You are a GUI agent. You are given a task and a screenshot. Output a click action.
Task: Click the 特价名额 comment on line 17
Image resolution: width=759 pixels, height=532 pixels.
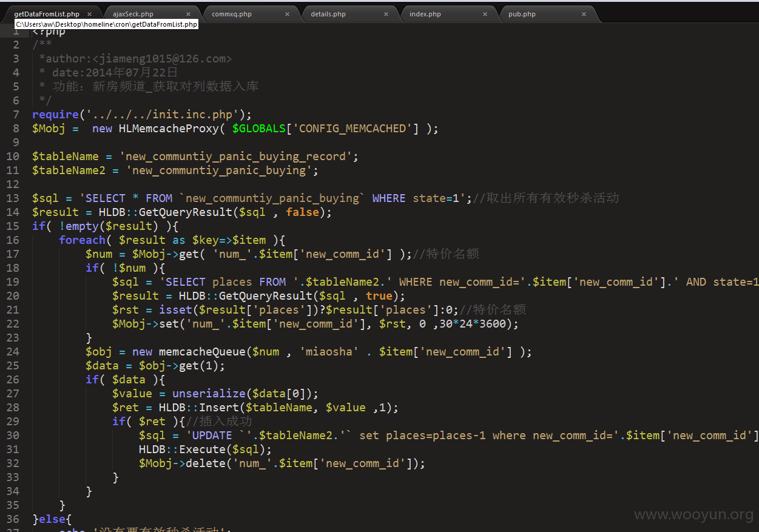pos(446,254)
